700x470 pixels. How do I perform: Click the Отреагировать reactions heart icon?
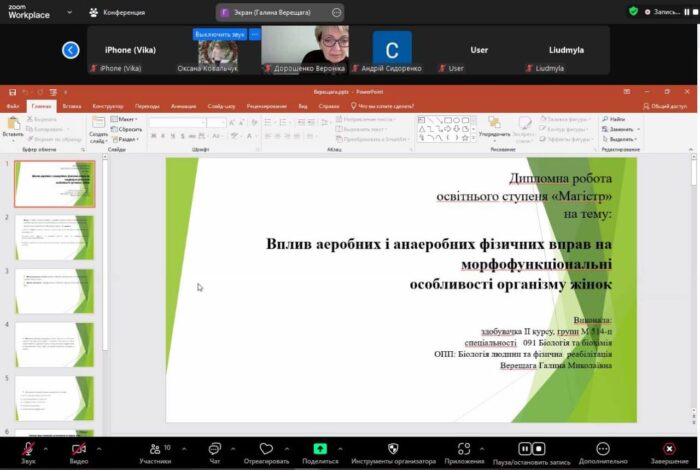266,449
